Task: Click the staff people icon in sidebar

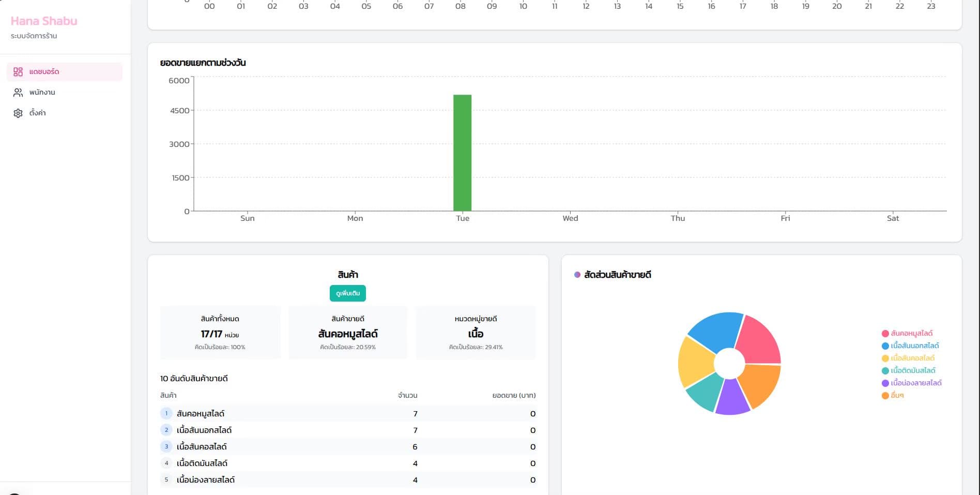Action: click(x=18, y=93)
